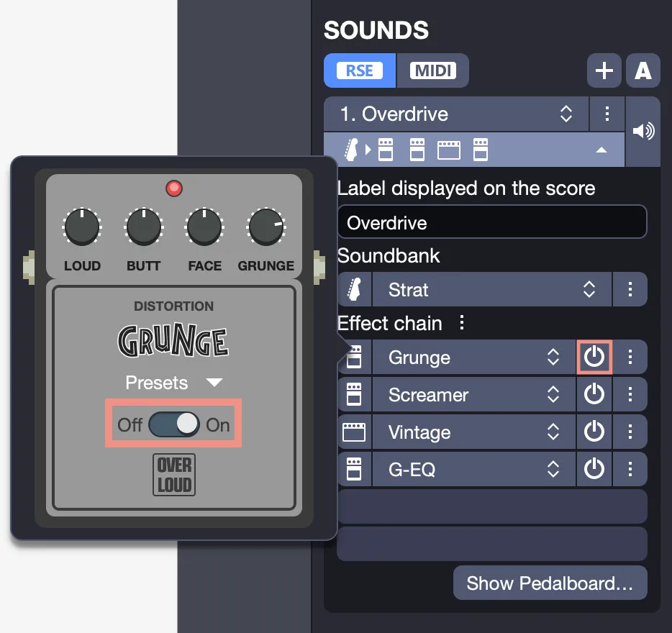This screenshot has width=672, height=633.
Task: Open Vintage effect options menu
Action: click(x=630, y=432)
